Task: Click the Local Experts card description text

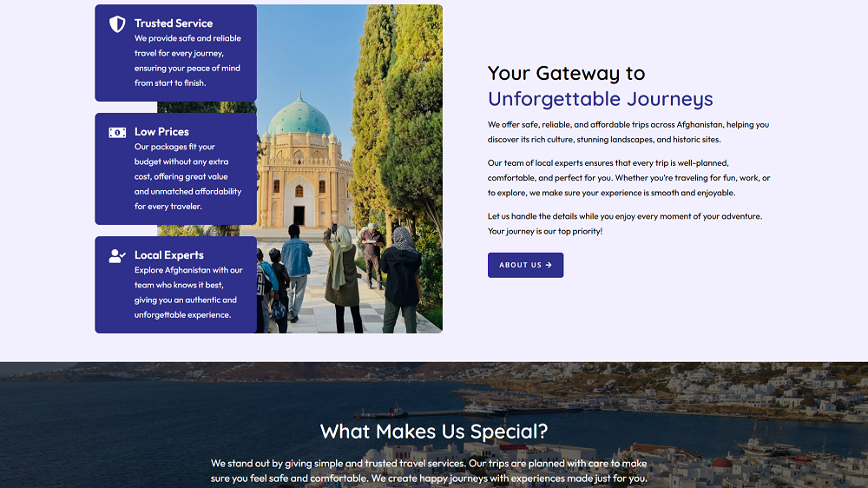Action: 188,293
